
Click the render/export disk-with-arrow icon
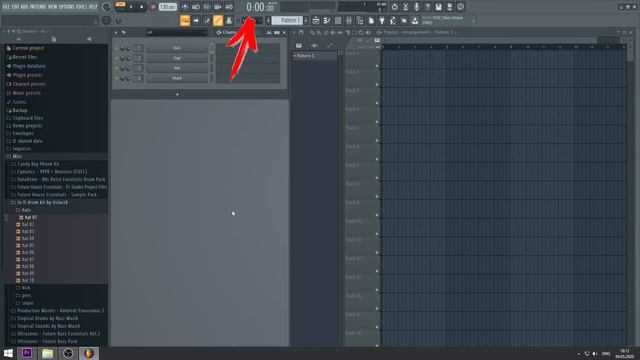449,7
